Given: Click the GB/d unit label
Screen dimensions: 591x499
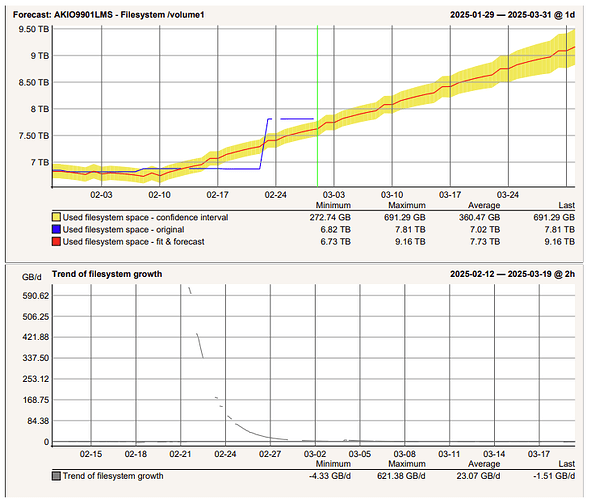Looking at the screenshot, I should (32, 277).
